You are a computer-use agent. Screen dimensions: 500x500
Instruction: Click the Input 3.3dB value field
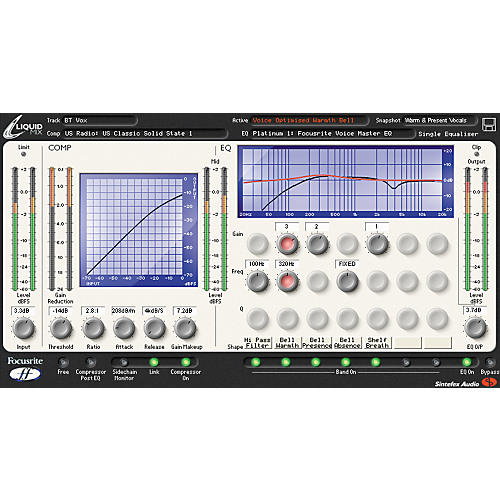click(22, 311)
